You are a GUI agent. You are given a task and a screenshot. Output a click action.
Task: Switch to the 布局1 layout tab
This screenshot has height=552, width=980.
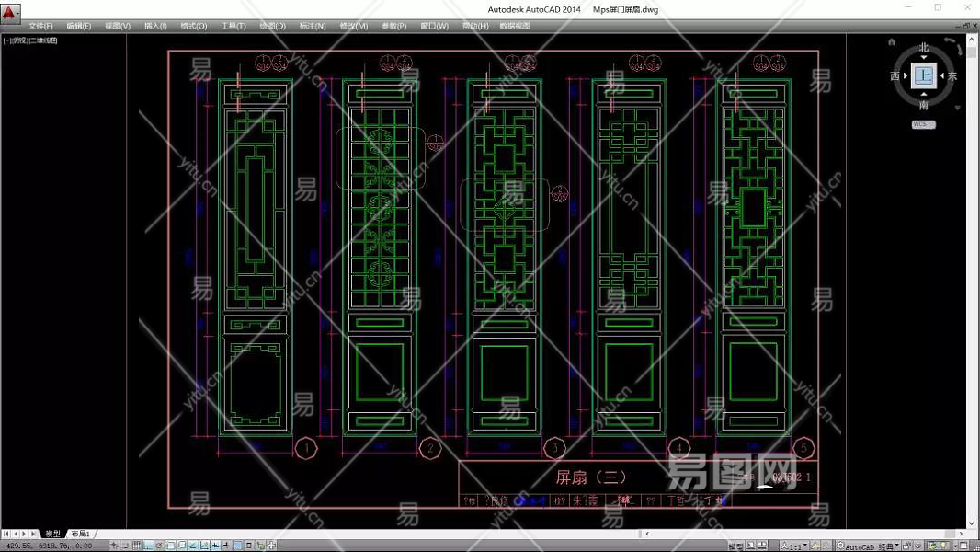(x=80, y=534)
